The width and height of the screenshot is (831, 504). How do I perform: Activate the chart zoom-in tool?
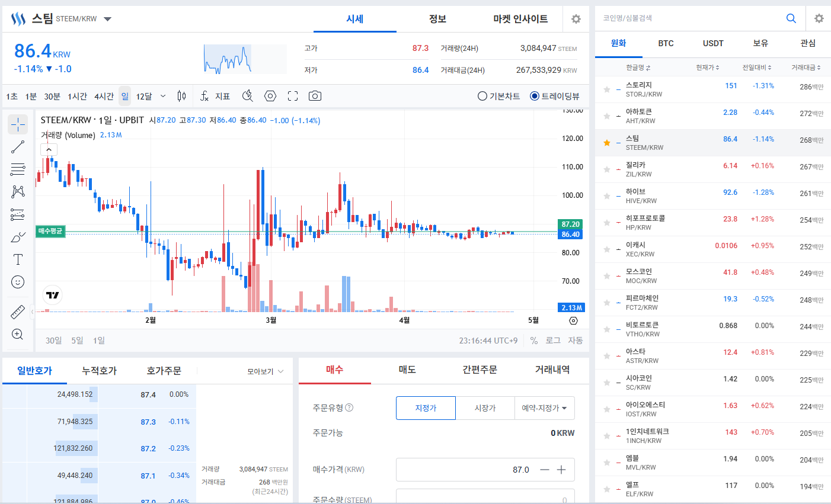click(x=18, y=334)
